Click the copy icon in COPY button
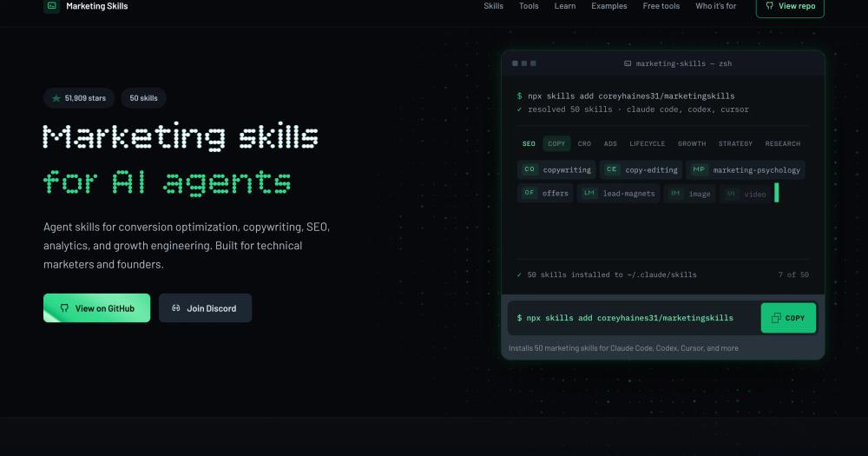 point(776,318)
